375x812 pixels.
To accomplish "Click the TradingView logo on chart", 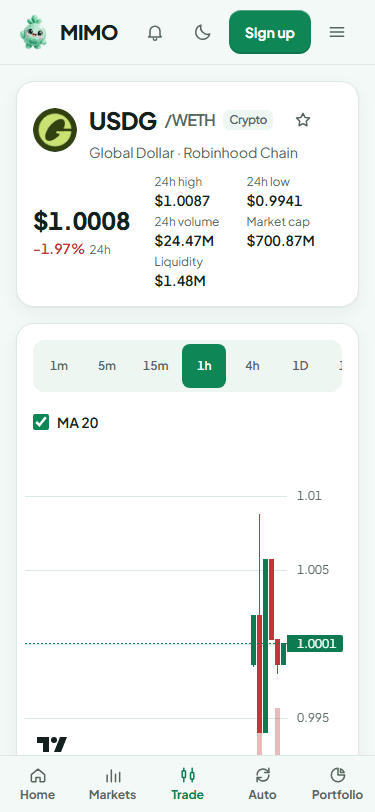I will [x=52, y=744].
